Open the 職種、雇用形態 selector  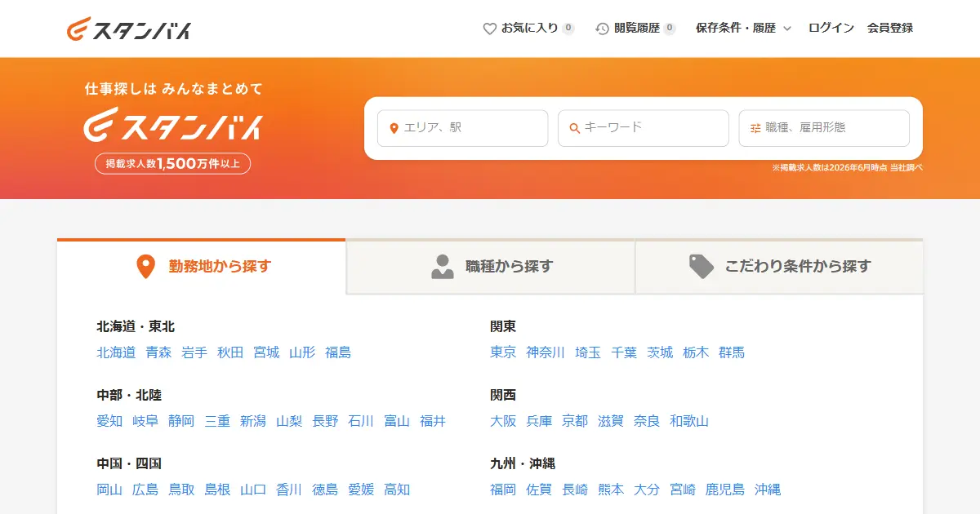(824, 128)
